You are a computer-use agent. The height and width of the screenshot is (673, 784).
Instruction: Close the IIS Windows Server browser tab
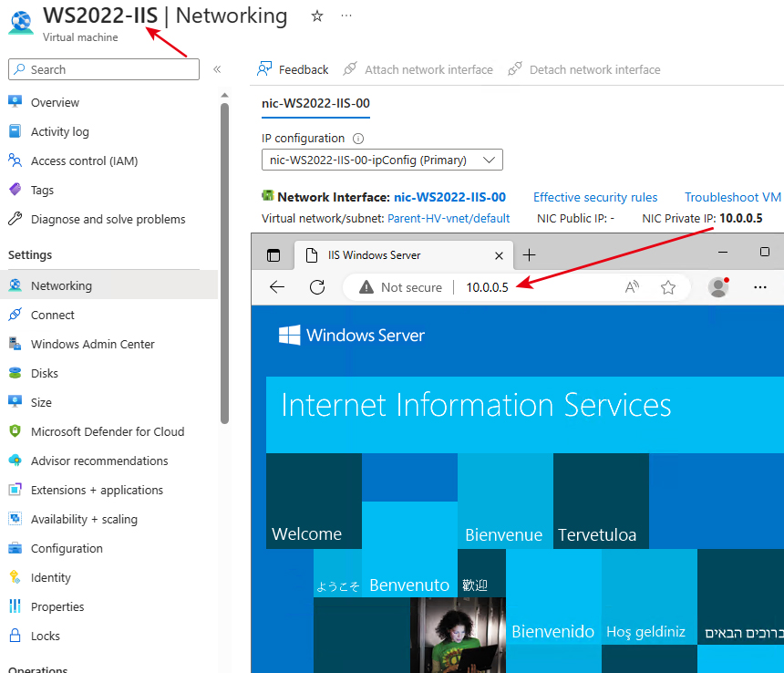[x=499, y=256]
